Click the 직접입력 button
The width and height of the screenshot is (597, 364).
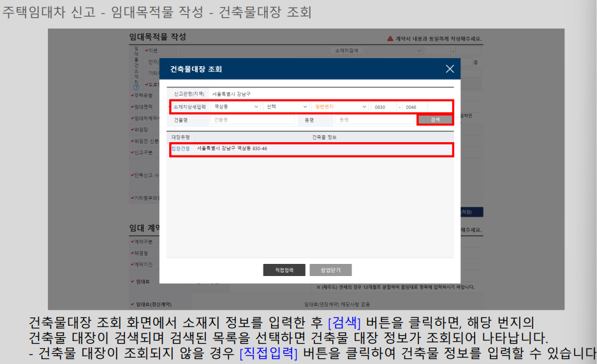(284, 270)
